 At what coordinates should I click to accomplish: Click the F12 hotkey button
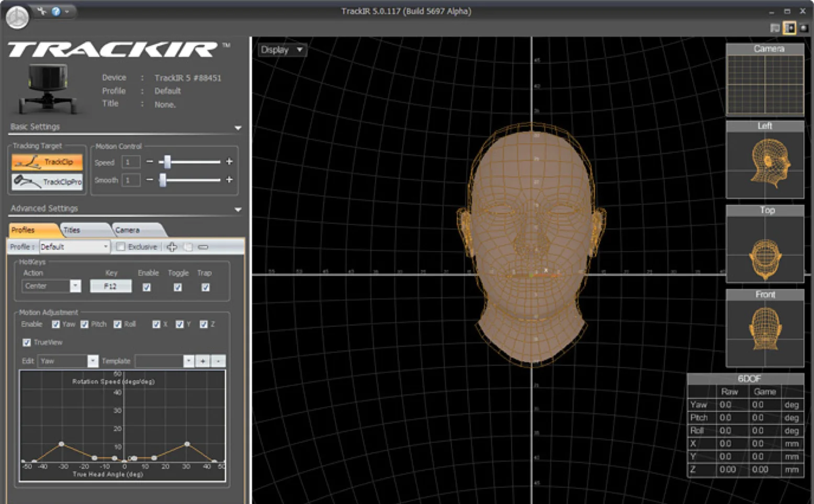pos(110,287)
